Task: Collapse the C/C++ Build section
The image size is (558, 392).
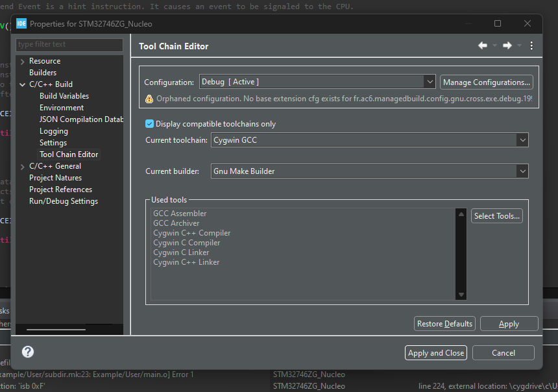Action: 21,84
